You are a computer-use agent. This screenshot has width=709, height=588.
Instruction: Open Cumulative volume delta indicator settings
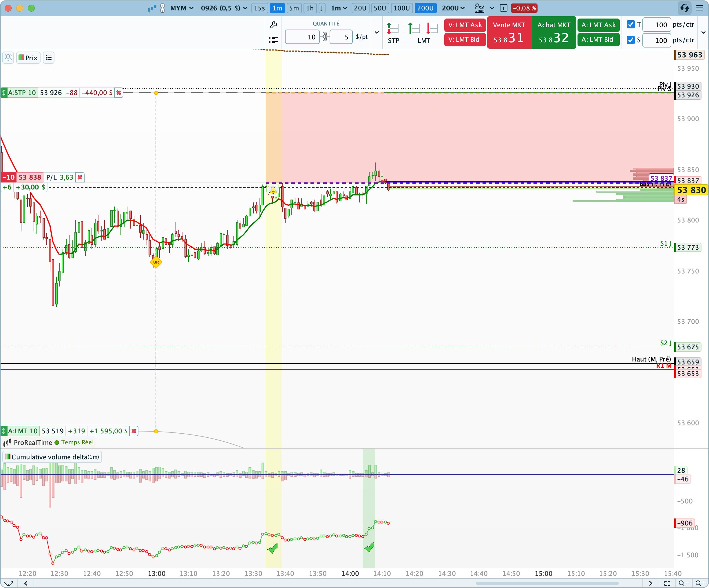point(52,457)
